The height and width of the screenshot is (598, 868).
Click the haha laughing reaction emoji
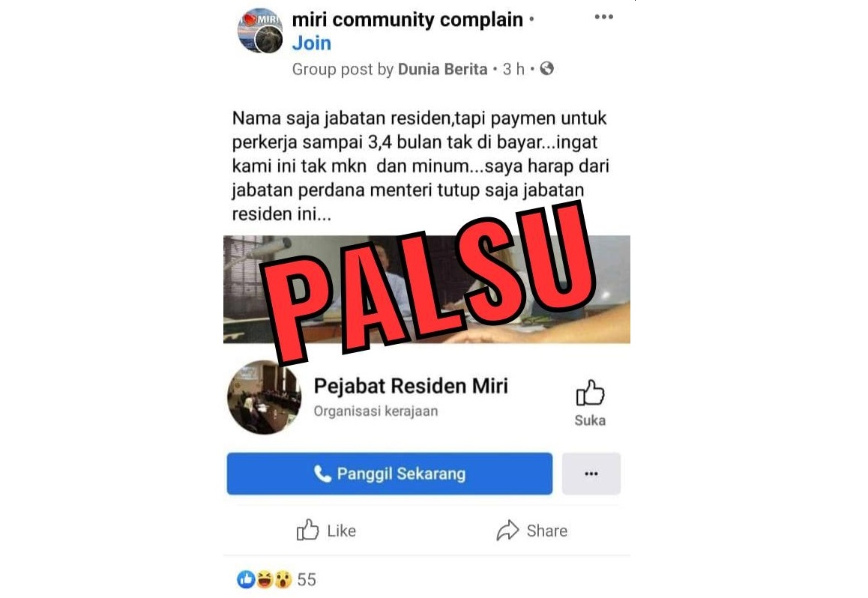tap(265, 579)
